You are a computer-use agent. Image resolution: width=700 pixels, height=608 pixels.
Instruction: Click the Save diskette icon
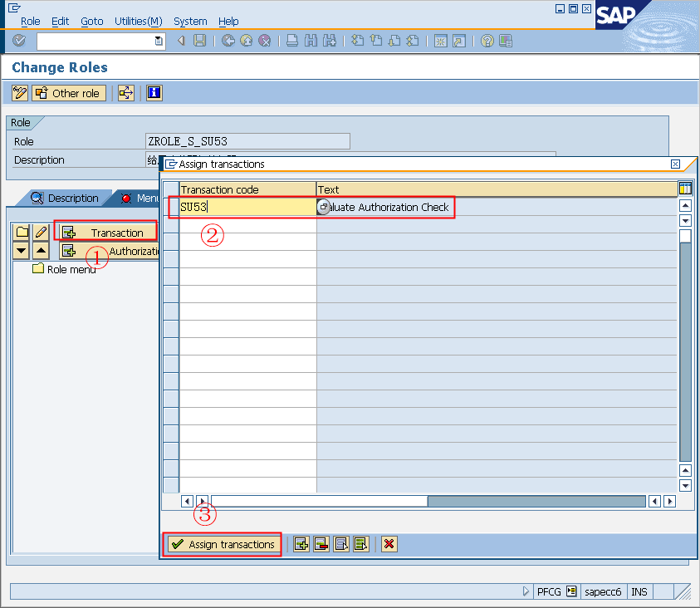tap(199, 41)
